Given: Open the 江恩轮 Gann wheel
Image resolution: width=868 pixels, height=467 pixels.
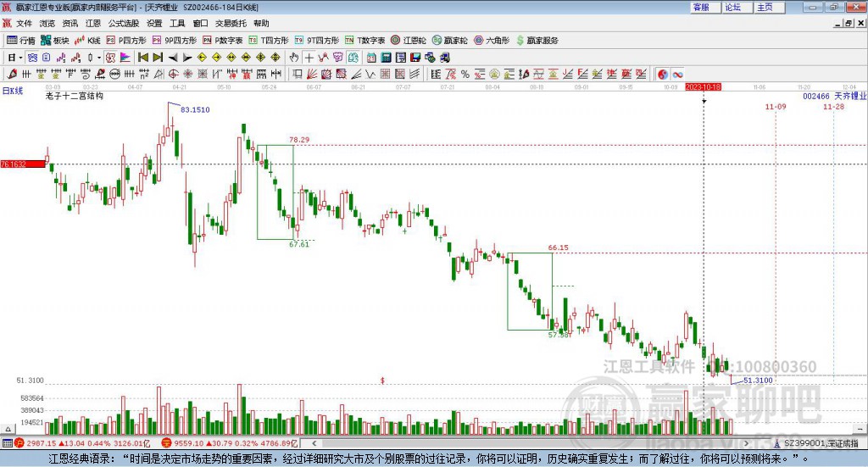Looking at the screenshot, I should click(409, 41).
